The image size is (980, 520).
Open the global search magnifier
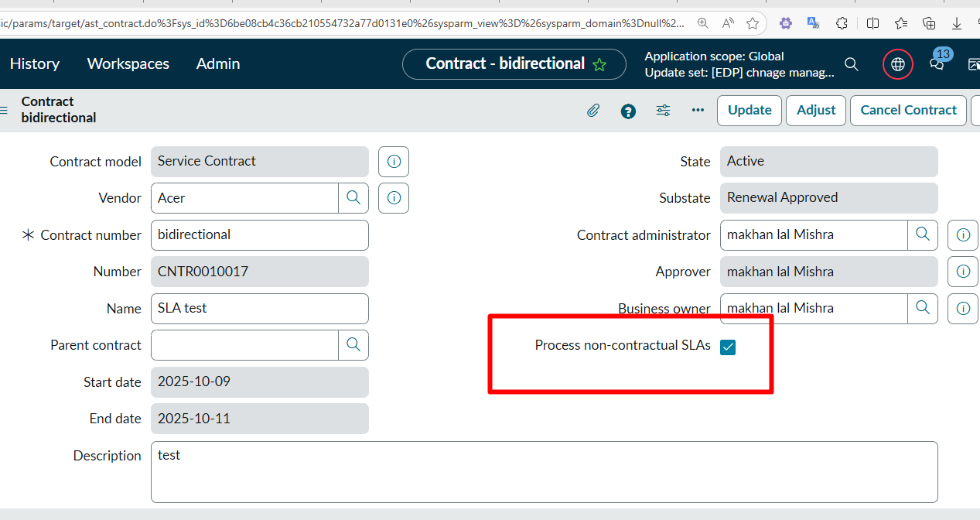852,64
